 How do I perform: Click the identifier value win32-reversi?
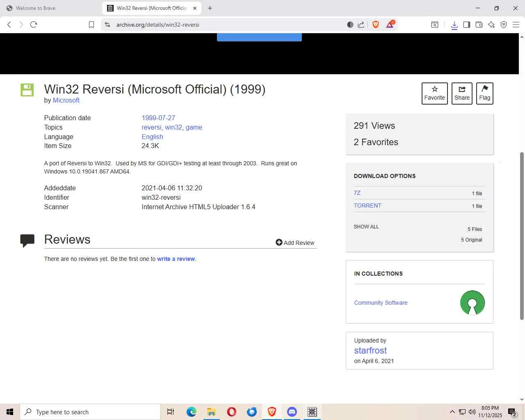point(161,197)
